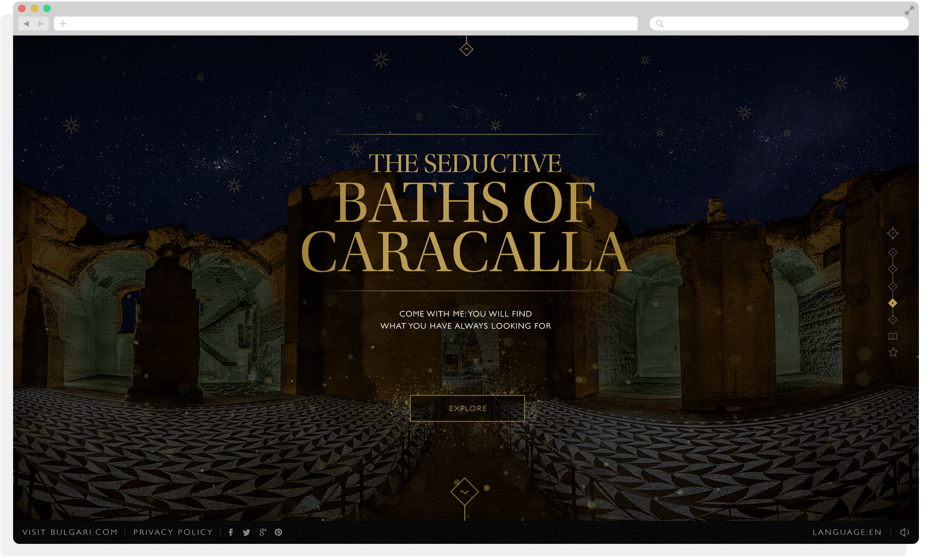Viewport: 931px width, 560px height.
Task: Select the third diamond navigation dot
Action: [x=892, y=286]
